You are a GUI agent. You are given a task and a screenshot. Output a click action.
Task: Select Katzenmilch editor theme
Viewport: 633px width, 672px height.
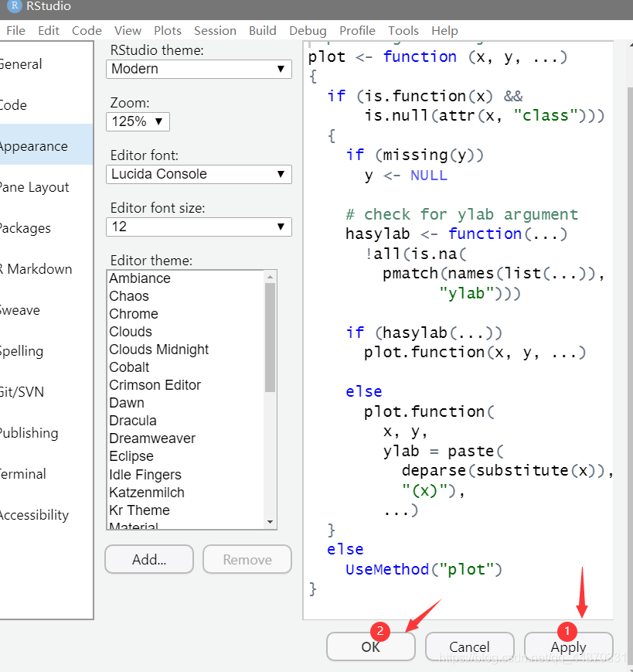[x=185, y=493]
